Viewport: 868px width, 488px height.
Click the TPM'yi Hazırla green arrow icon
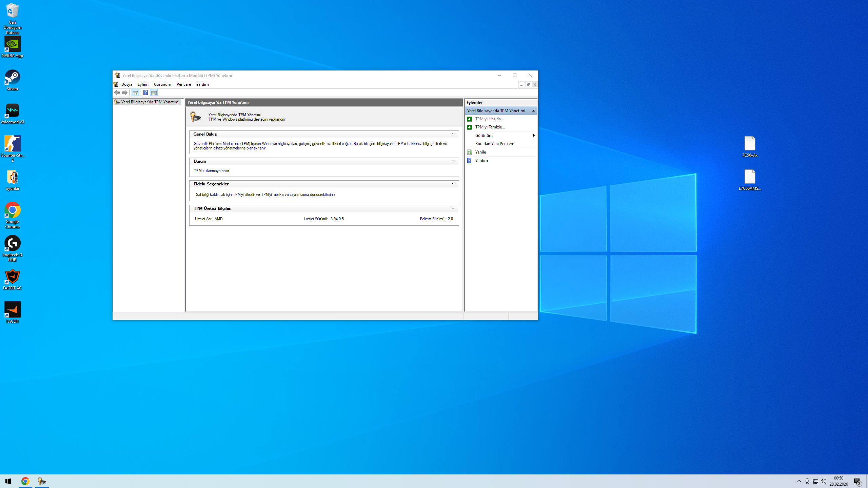(469, 119)
